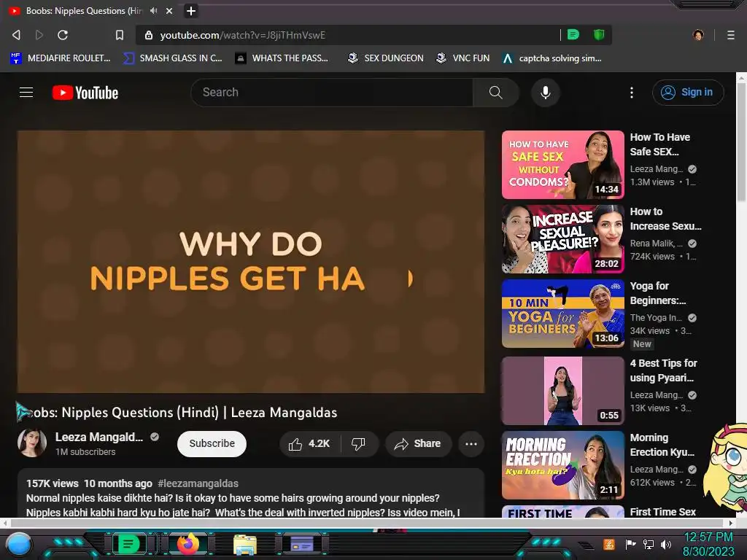Open the VNC FUN bookmark
The width and height of the screenshot is (747, 560).
pyautogui.click(x=463, y=58)
